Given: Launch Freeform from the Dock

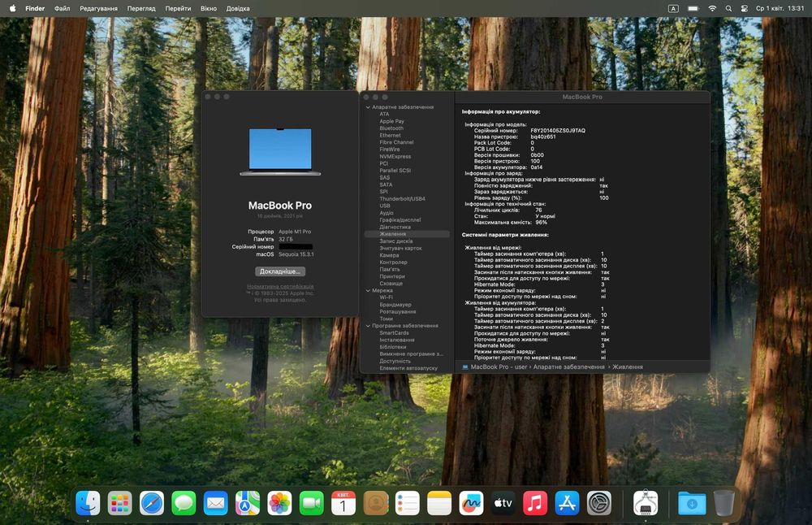Looking at the screenshot, I should point(471,503).
